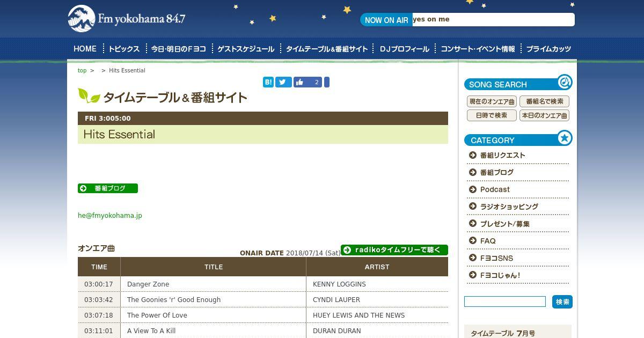
Task: Click arrow icon beside プレゼント/募集
Action: click(473, 224)
